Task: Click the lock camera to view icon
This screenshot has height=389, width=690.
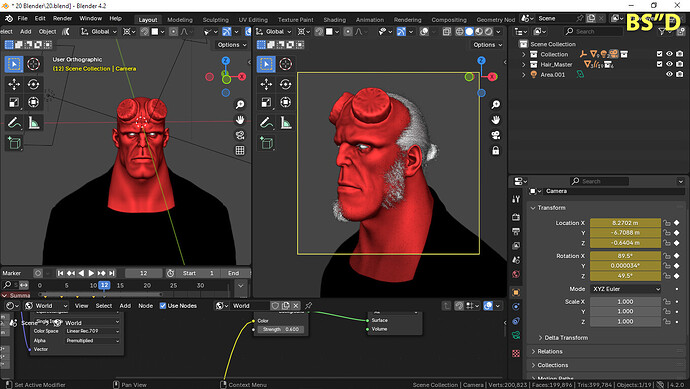Action: tap(495, 150)
